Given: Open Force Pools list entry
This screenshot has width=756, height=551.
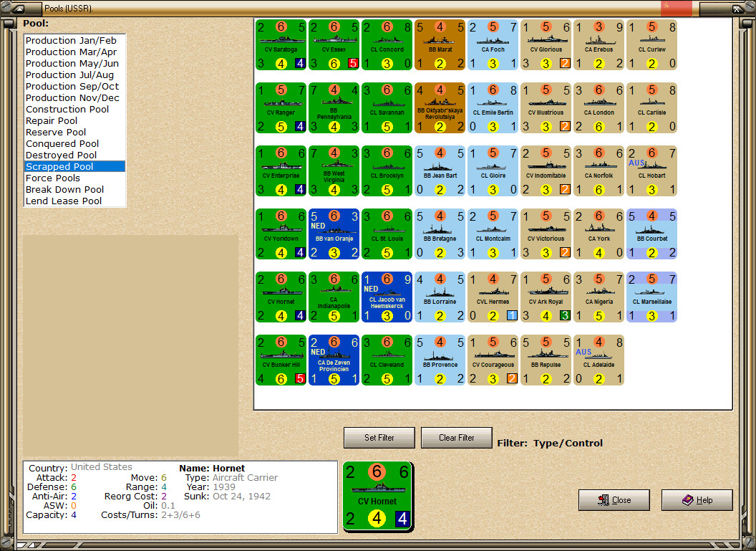Looking at the screenshot, I should coord(74,178).
